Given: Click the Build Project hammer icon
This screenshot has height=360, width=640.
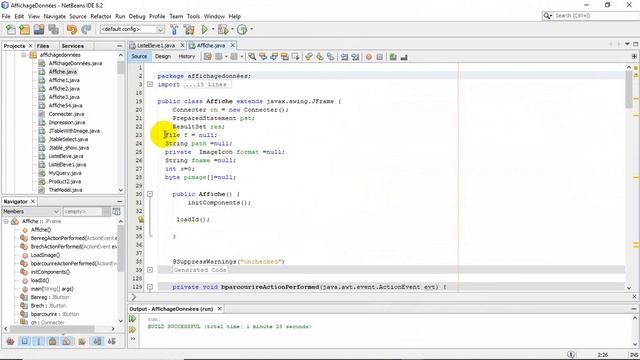Looking at the screenshot, I should click(x=174, y=29).
